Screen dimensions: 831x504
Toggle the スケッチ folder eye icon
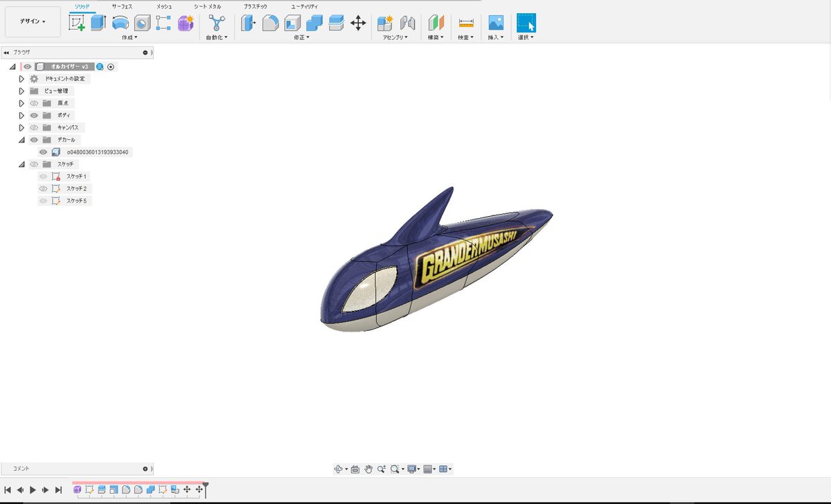point(34,164)
